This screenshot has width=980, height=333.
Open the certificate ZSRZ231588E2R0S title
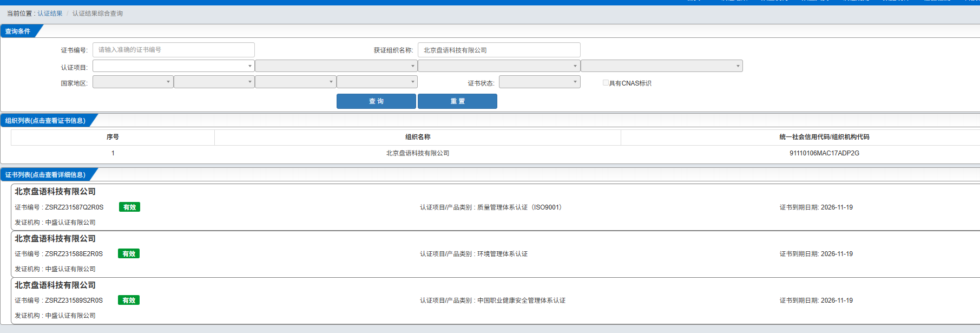coord(55,239)
